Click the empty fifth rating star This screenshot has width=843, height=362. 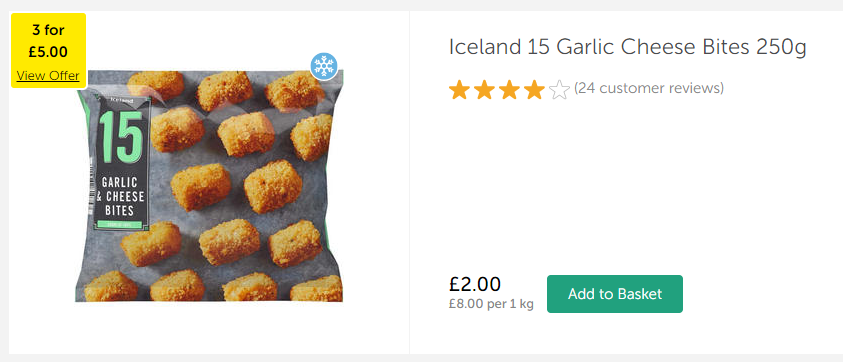tap(559, 90)
